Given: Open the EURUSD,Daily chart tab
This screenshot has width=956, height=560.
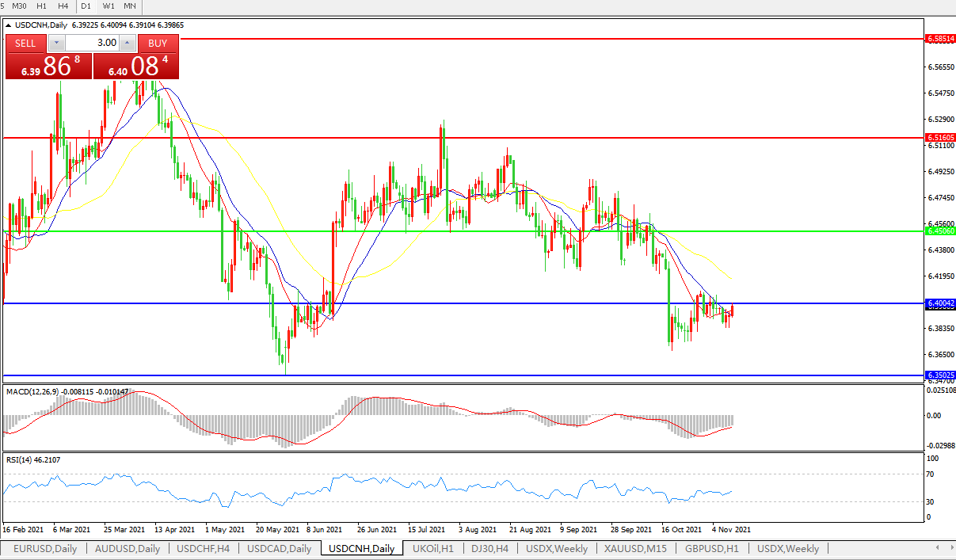Looking at the screenshot, I should click(45, 548).
